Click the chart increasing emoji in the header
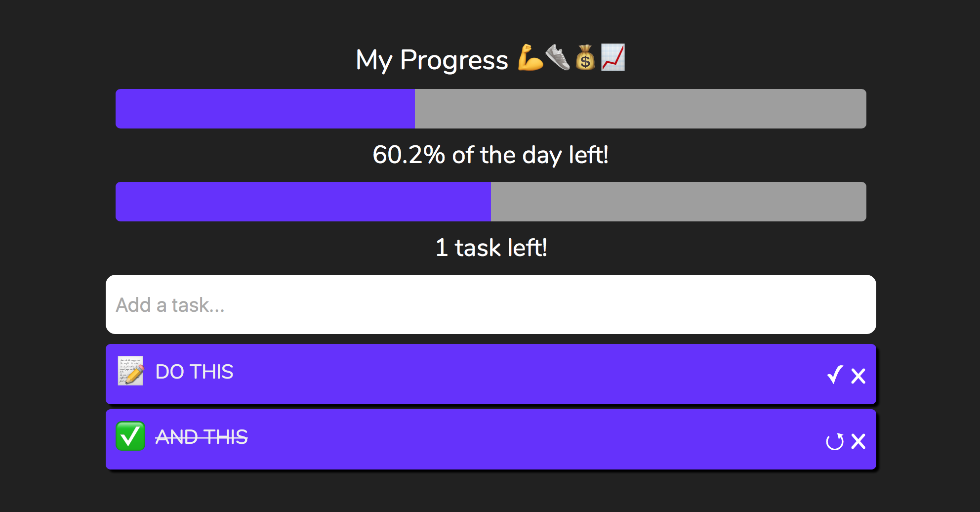Viewport: 980px width, 512px height. coord(613,59)
